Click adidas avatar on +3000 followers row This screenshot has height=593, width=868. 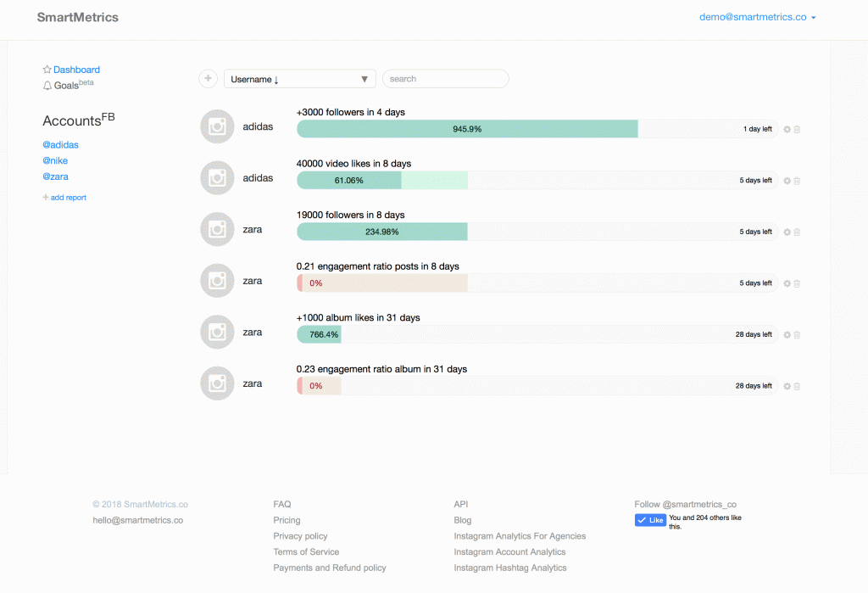[x=217, y=126]
